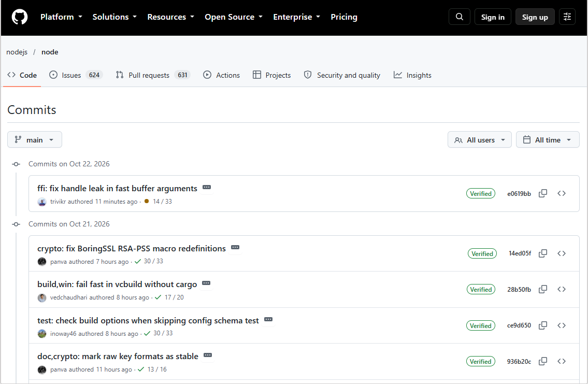
Task: Open the search magnifier icon
Action: click(x=460, y=17)
